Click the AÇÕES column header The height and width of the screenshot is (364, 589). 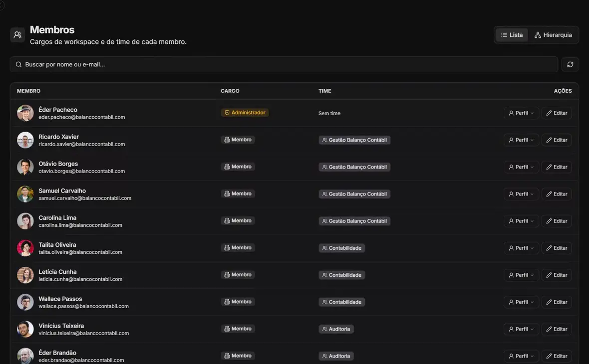[563, 91]
